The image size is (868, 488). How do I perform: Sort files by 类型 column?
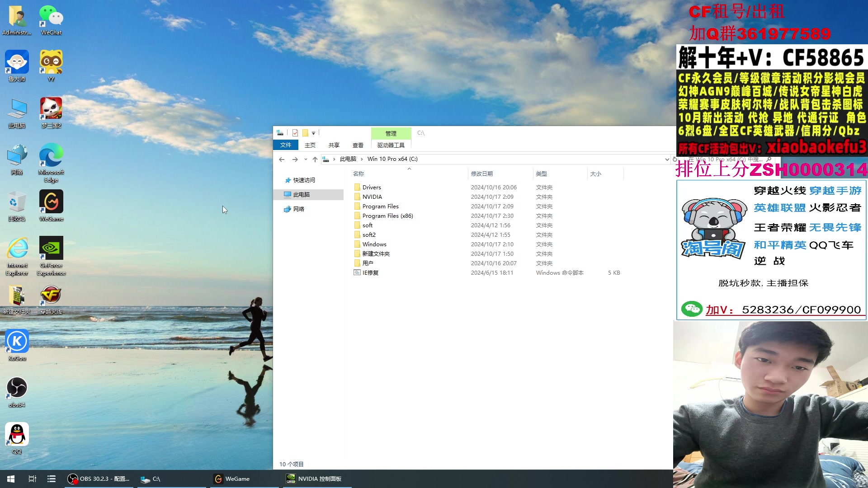[560, 174]
